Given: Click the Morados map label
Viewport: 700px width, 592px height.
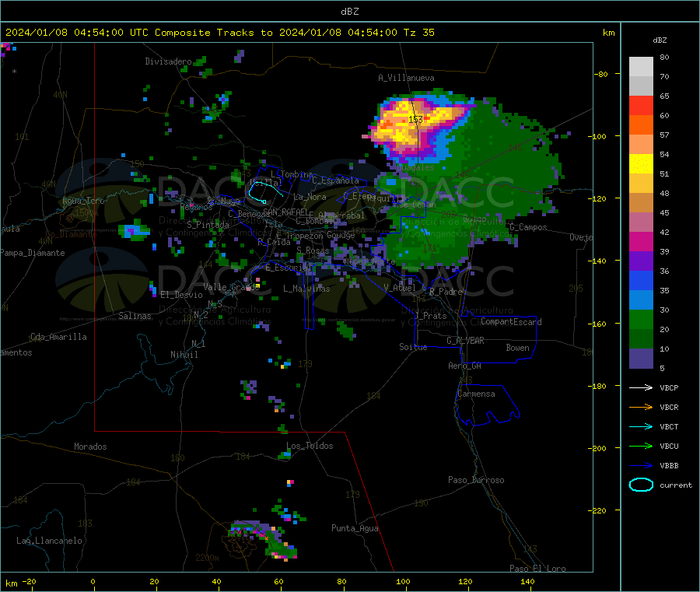Looking at the screenshot, I should pyautogui.click(x=90, y=447).
